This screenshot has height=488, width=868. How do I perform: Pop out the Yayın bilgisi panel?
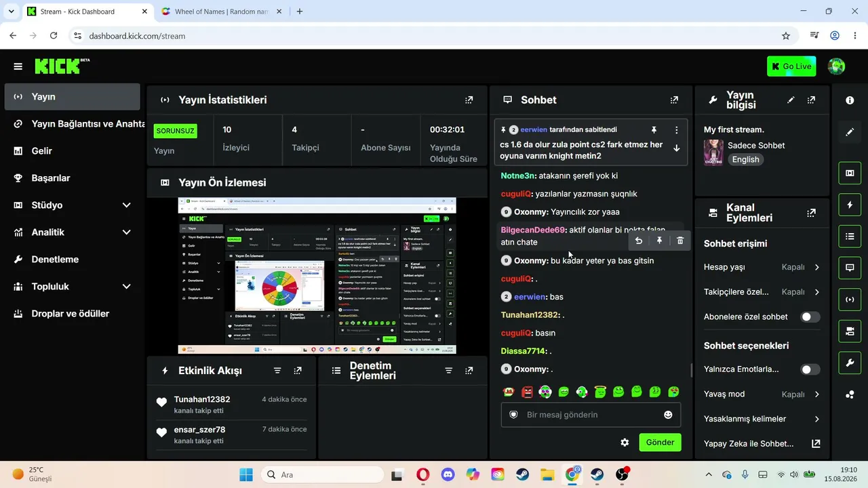(x=811, y=100)
